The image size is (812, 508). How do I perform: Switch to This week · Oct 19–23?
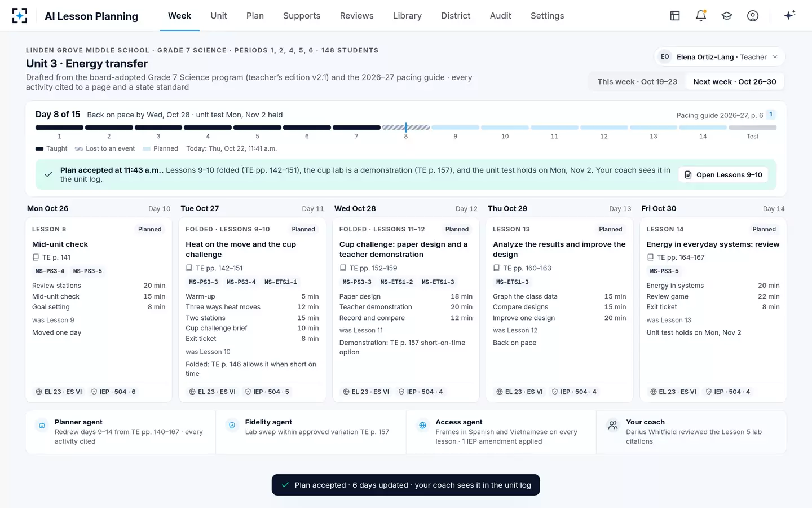[637, 82]
